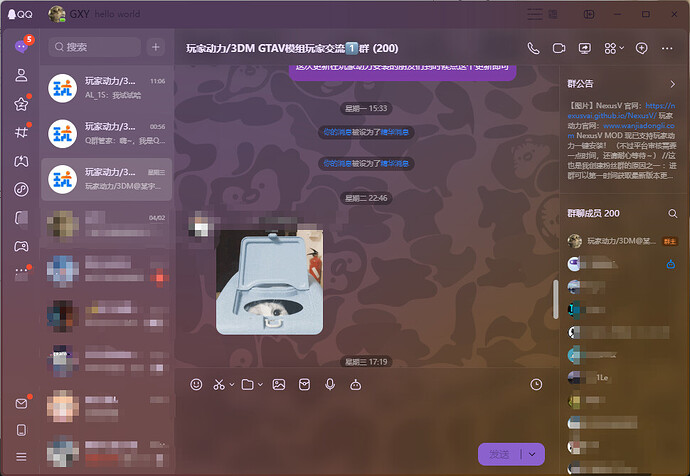
Task: Open the robot assistant icon in toolbar
Action: [356, 384]
